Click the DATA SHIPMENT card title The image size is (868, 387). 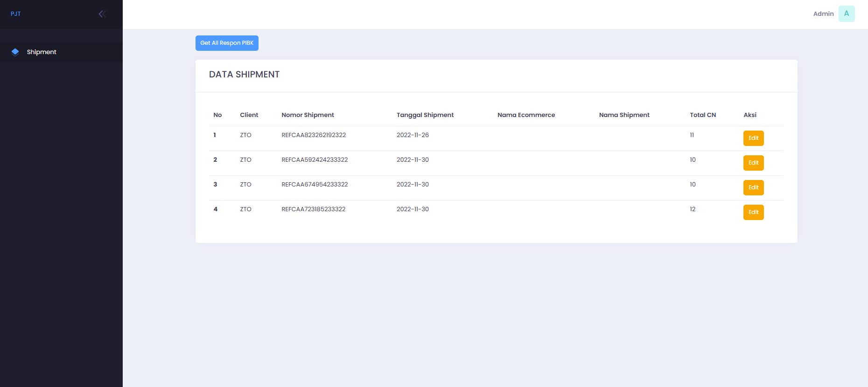click(x=244, y=75)
